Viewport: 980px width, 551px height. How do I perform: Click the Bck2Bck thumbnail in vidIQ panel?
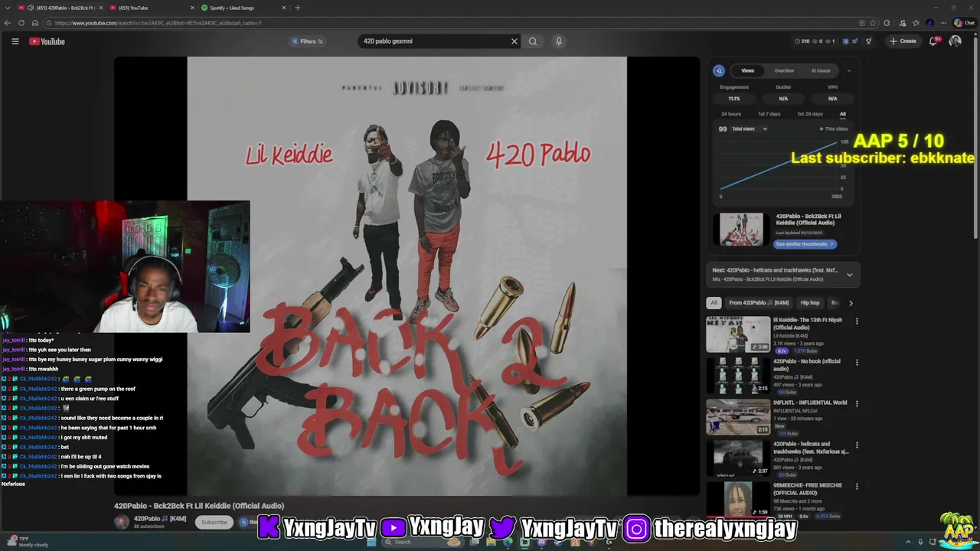tap(741, 229)
